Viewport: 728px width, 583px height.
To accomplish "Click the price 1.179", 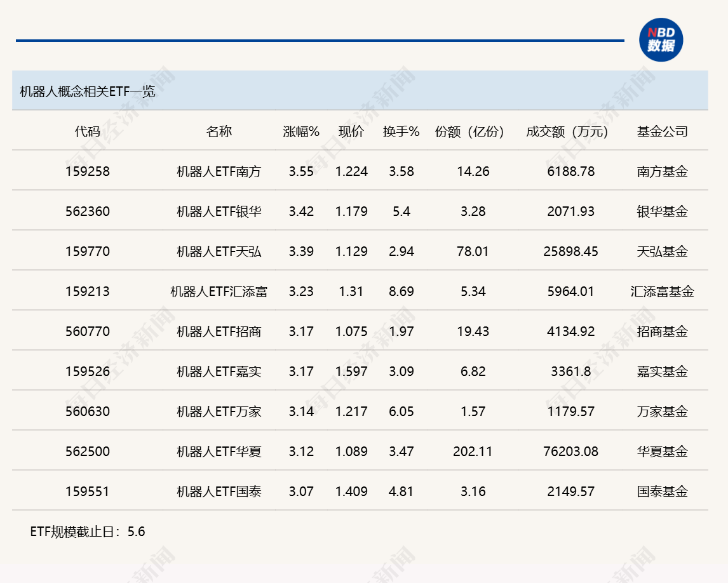I will tap(351, 211).
